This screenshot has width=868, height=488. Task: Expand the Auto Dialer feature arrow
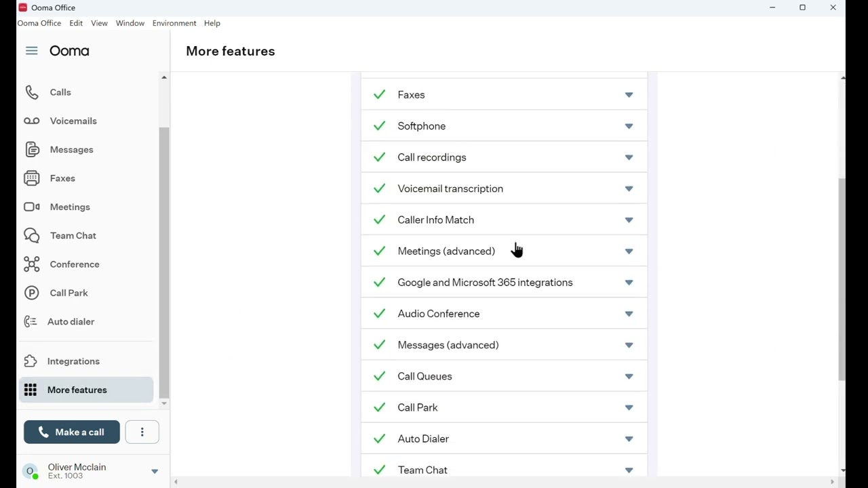(629, 439)
